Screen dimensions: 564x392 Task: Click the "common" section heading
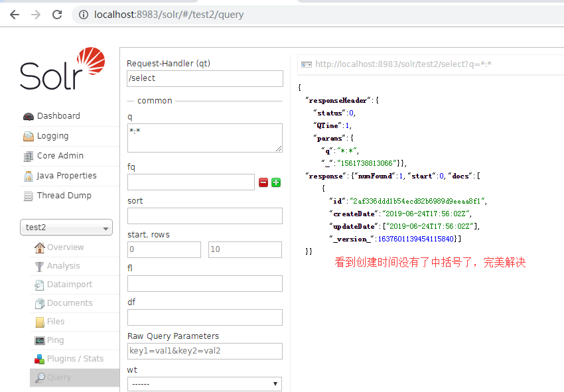(155, 101)
